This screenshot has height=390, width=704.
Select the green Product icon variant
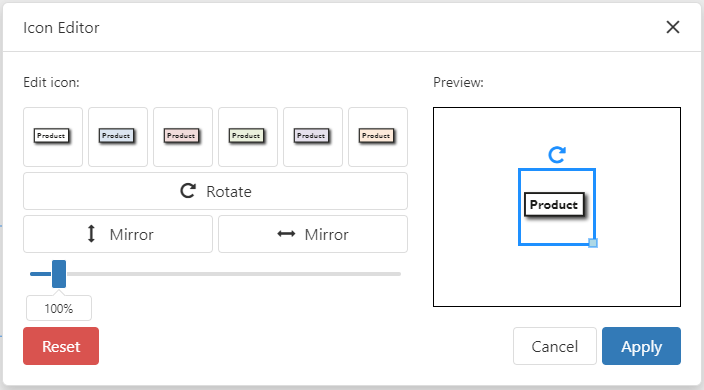tap(248, 137)
